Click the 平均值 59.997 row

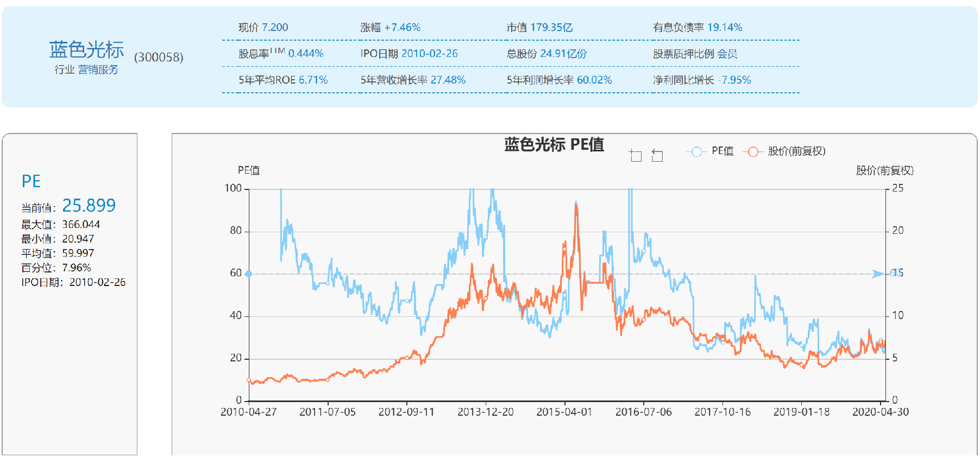tap(58, 253)
